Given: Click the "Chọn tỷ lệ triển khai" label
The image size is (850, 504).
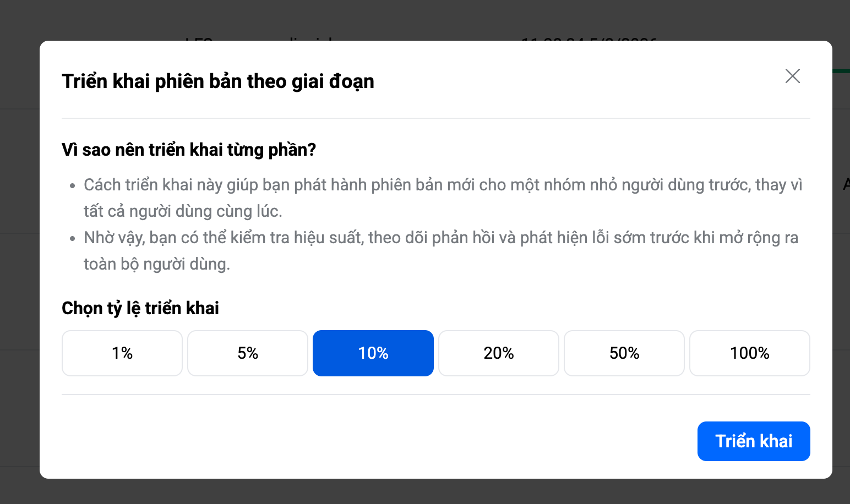Looking at the screenshot, I should [140, 308].
